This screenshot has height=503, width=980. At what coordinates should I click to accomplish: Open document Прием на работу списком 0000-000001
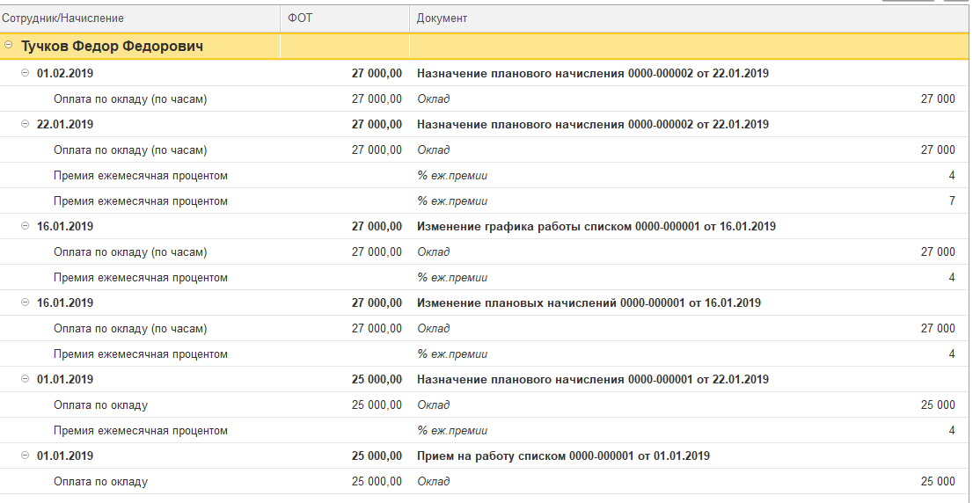click(563, 456)
